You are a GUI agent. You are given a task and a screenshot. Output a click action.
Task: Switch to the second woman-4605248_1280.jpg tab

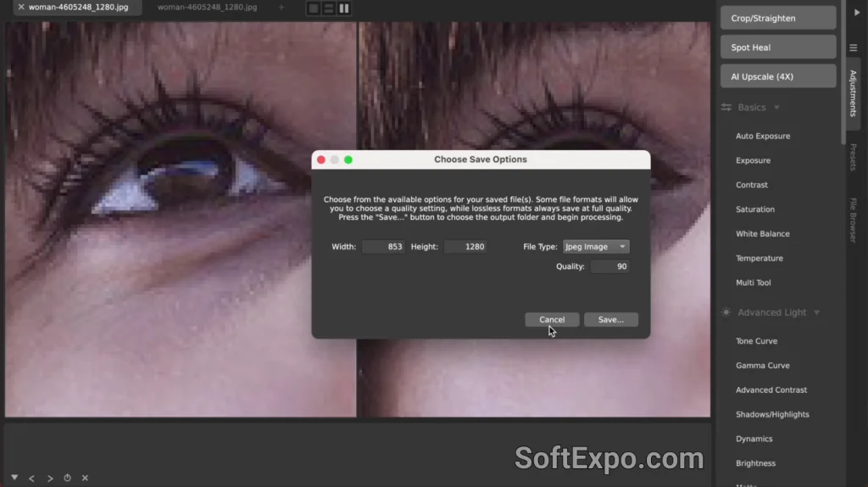coord(207,8)
